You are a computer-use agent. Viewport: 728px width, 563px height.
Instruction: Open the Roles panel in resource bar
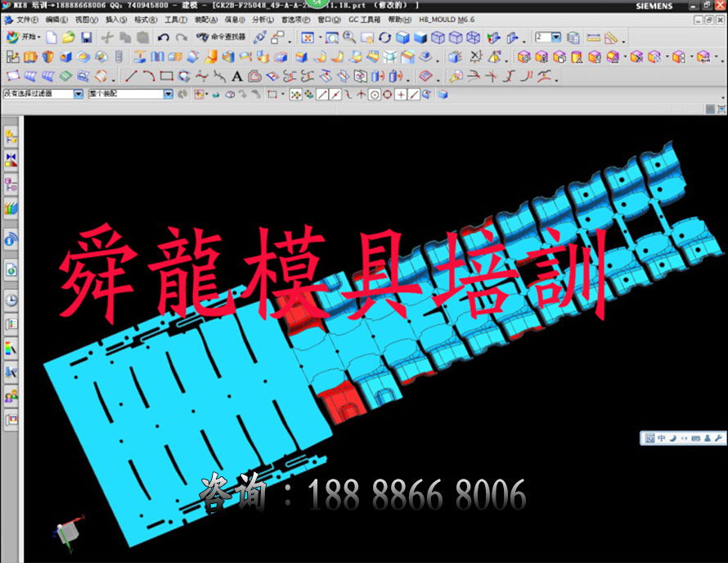click(11, 397)
